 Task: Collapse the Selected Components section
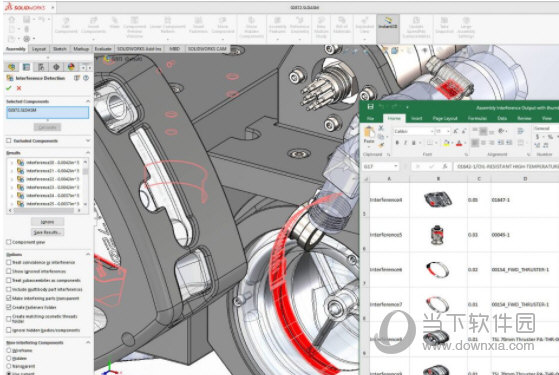(88, 101)
